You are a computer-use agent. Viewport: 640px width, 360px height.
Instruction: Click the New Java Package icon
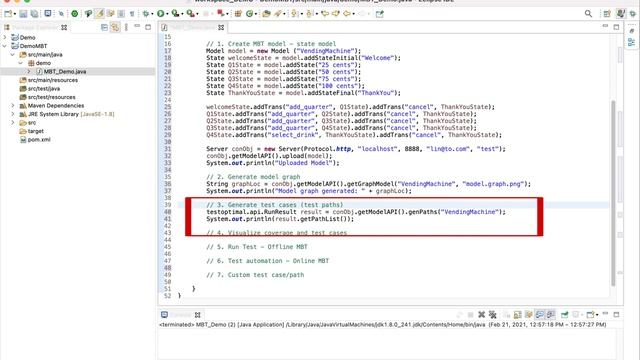pyautogui.click(x=238, y=13)
